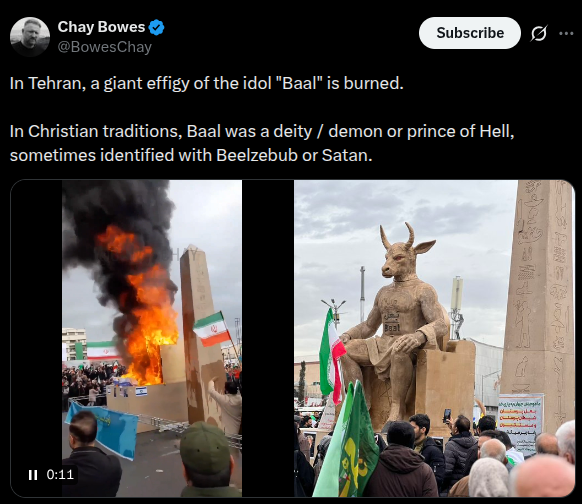Open Grok explain post icon

click(x=539, y=33)
